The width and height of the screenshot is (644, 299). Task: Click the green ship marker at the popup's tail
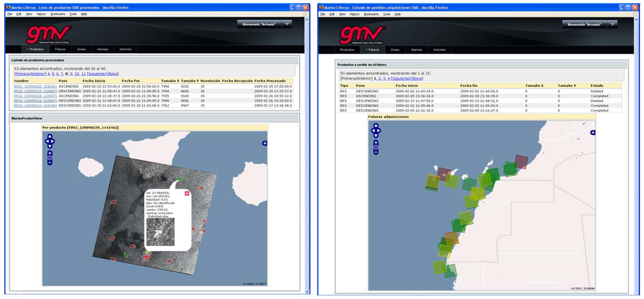coord(180,179)
